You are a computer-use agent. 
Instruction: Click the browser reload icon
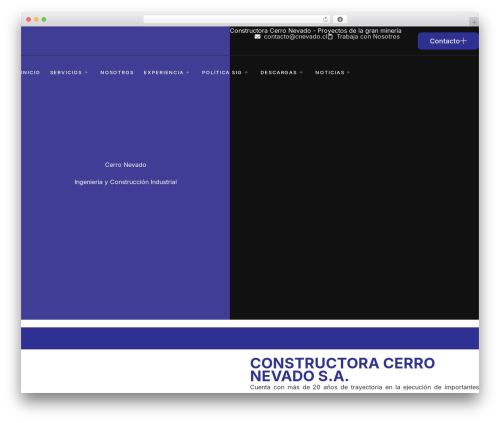pyautogui.click(x=325, y=19)
